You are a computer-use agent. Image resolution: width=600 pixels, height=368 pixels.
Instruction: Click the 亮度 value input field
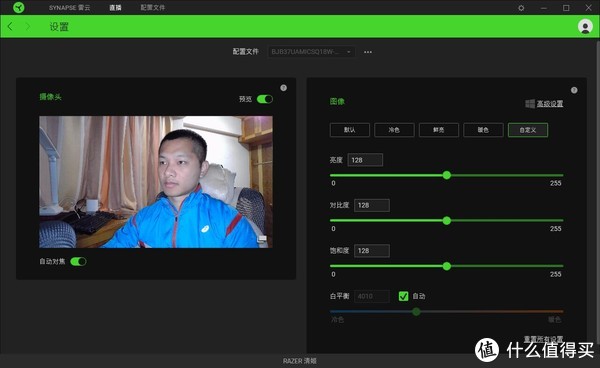pos(365,160)
